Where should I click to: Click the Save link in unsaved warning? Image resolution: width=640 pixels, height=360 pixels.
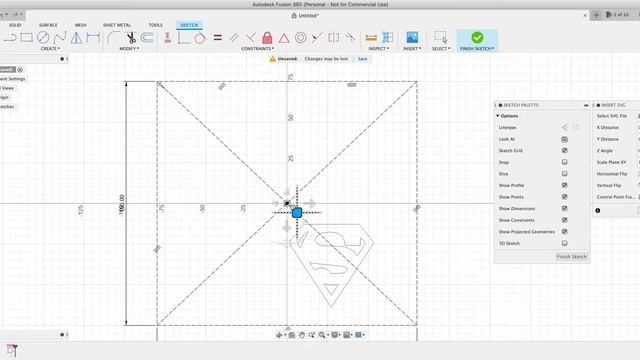click(x=362, y=59)
